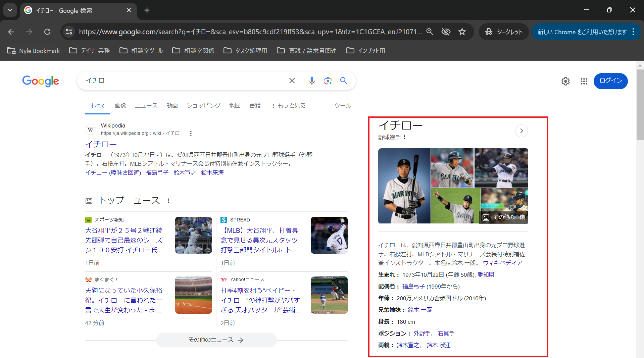Open the tab search dropdown arrow
Image resolution: width=644 pixels, height=358 pixels.
pos(10,10)
